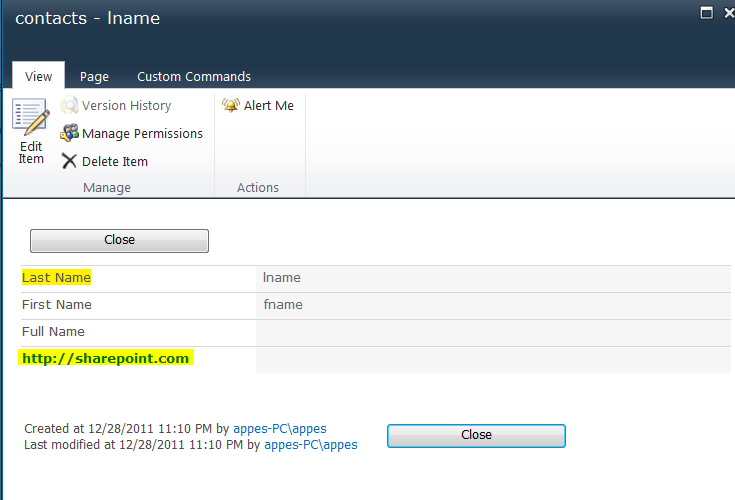Screen dimensions: 735x500
Task: Click the 'contacts - lname' dialog title
Action: (x=88, y=18)
